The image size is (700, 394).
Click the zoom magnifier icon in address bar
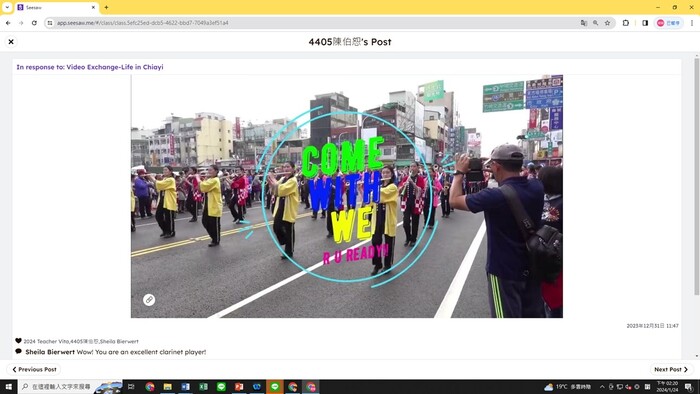(596, 23)
